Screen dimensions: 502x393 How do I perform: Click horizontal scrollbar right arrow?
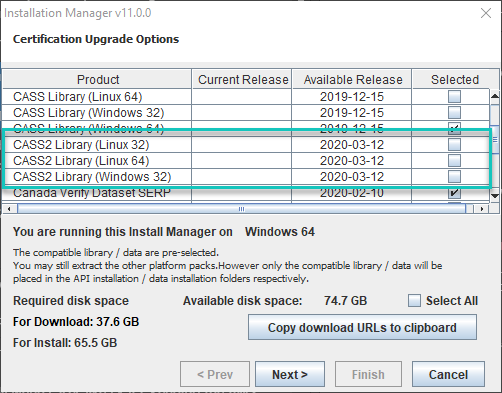click(x=482, y=209)
